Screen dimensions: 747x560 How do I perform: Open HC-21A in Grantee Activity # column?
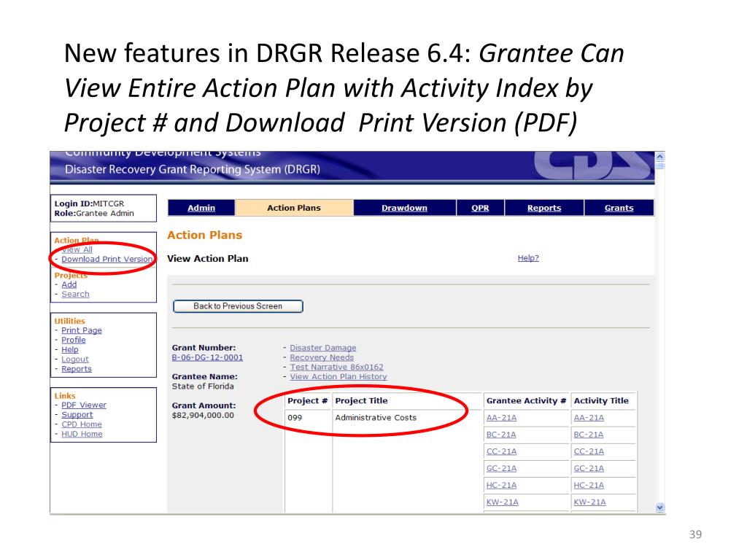(x=501, y=485)
